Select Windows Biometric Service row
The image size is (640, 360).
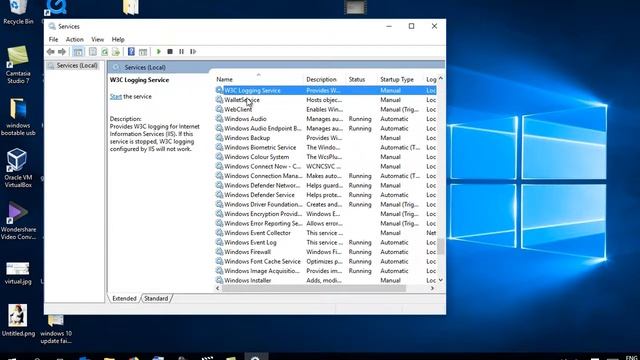326,147
